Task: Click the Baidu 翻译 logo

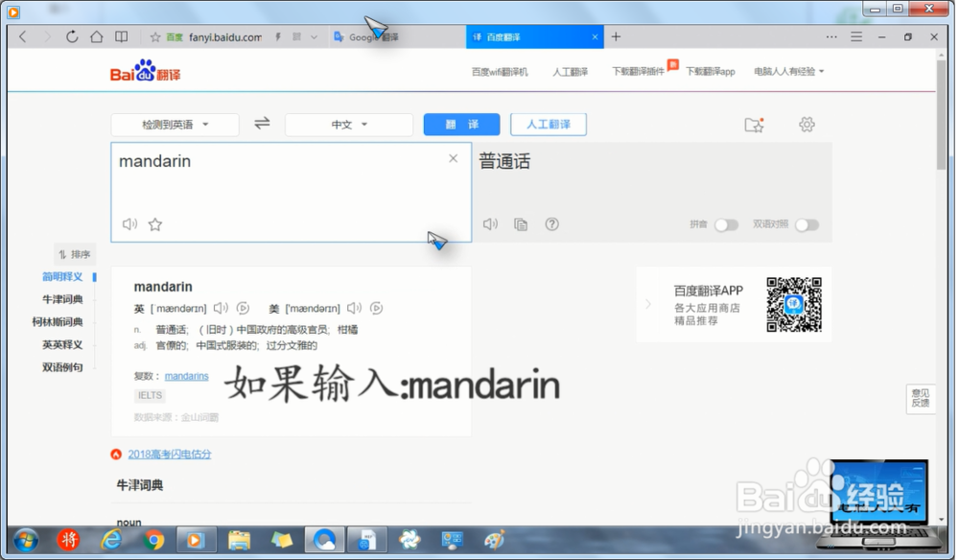Action: pos(146,71)
